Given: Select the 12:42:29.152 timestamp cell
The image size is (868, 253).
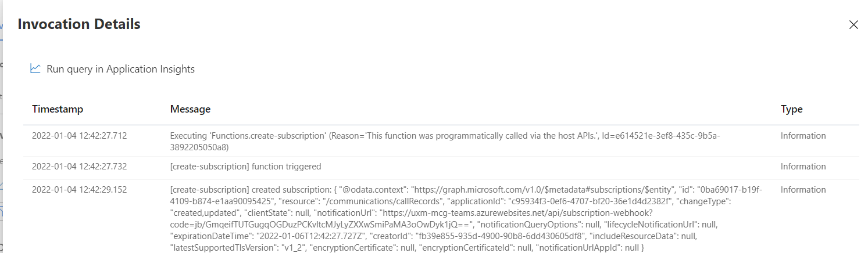Looking at the screenshot, I should tap(79, 190).
